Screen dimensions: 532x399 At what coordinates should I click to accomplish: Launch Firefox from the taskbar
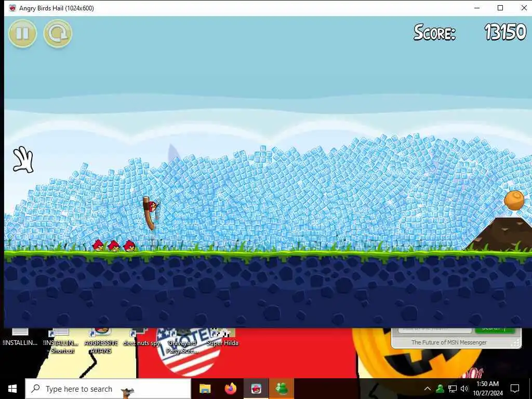[x=231, y=389]
